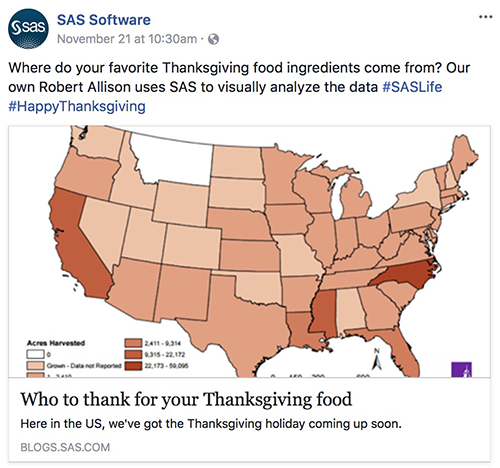Click the link preview description text
Image resolution: width=500 pixels, height=468 pixels.
[x=211, y=424]
